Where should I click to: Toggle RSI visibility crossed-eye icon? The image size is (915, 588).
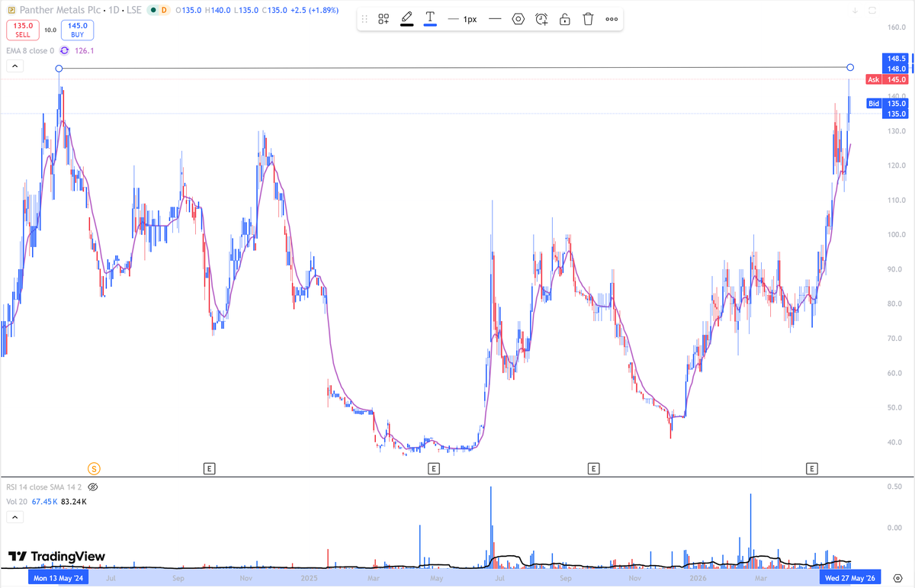(x=93, y=486)
